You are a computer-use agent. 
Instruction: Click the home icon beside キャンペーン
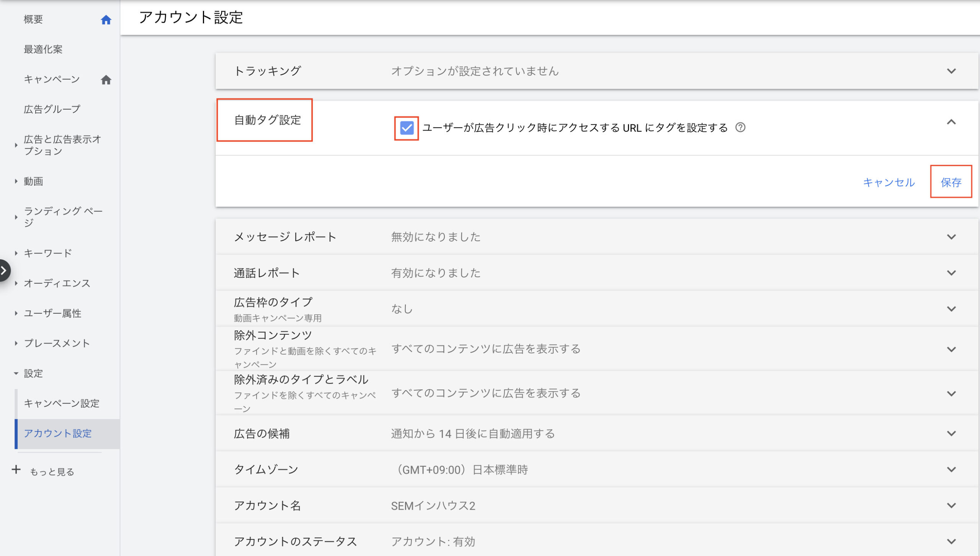click(x=106, y=80)
